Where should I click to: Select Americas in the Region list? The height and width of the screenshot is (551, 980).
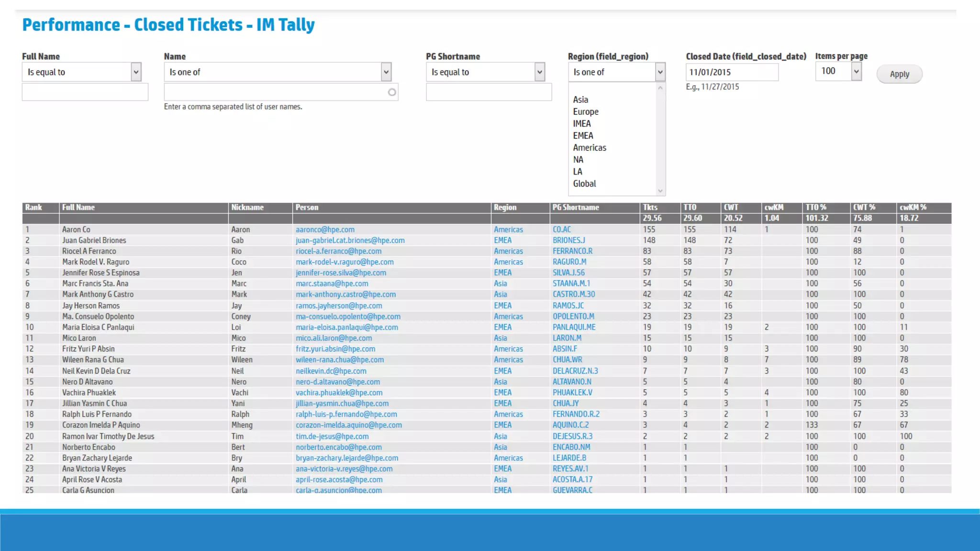click(590, 148)
